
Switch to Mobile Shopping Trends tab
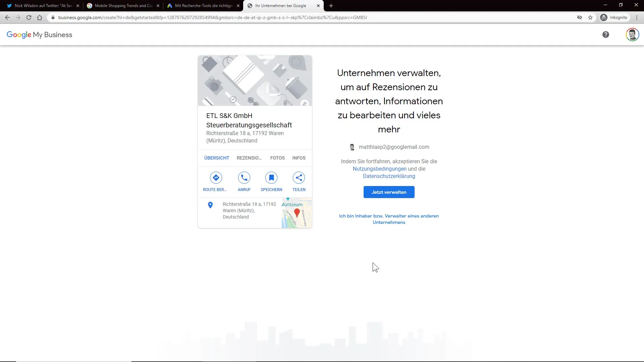(x=123, y=6)
